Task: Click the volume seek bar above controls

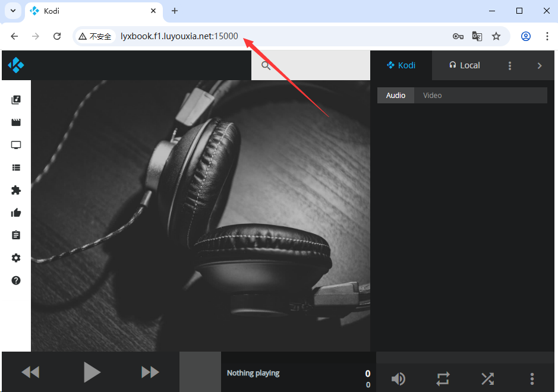Action: tap(465, 358)
